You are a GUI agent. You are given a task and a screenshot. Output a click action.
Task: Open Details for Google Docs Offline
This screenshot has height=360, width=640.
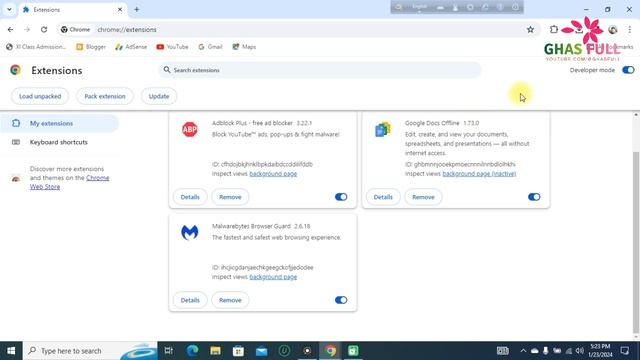pos(383,197)
